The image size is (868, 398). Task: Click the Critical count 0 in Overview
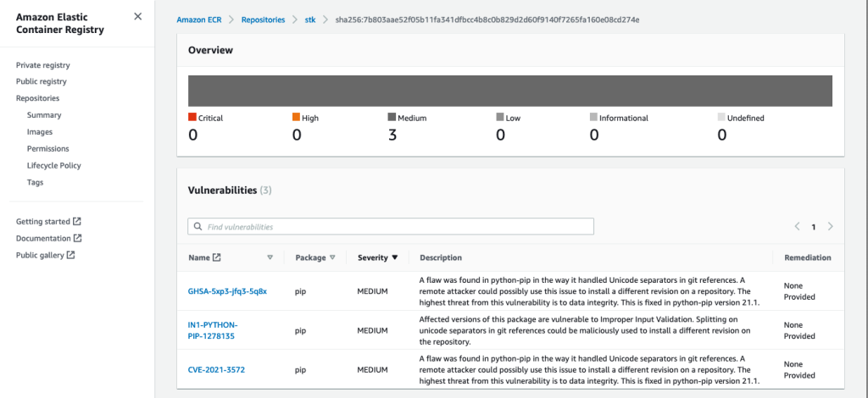pyautogui.click(x=192, y=135)
